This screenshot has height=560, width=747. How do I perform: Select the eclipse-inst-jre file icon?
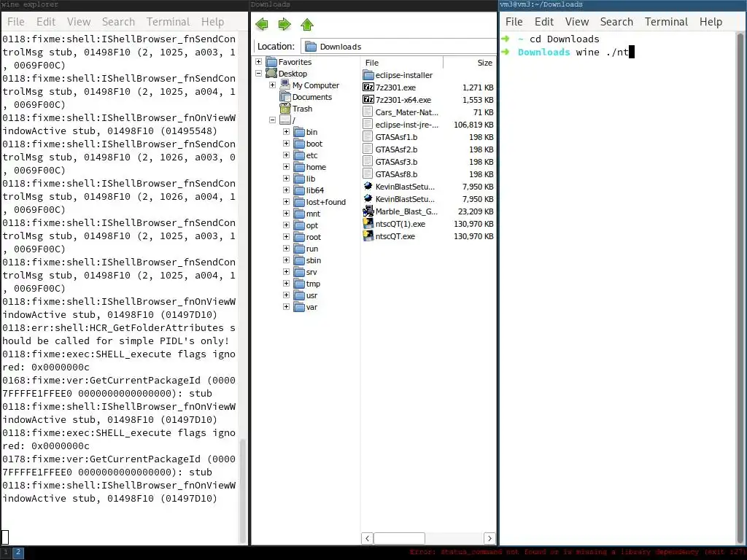pyautogui.click(x=368, y=124)
